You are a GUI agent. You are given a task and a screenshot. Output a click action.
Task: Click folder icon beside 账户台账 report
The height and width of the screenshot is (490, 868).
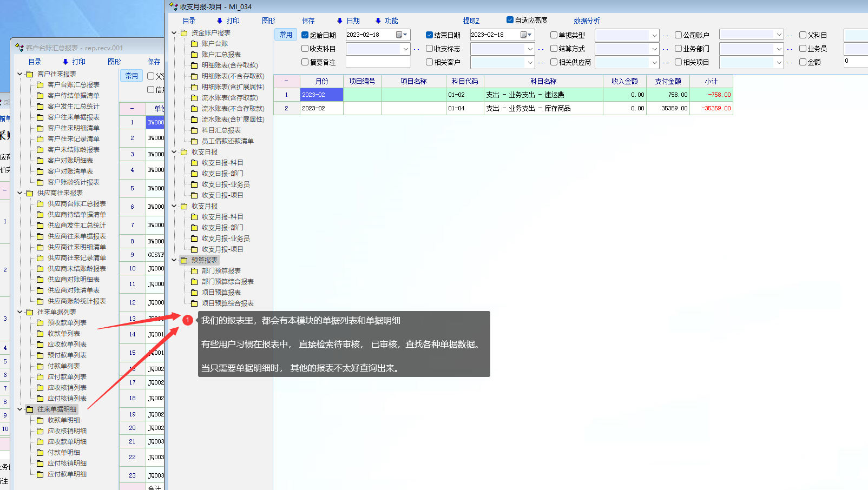(194, 44)
